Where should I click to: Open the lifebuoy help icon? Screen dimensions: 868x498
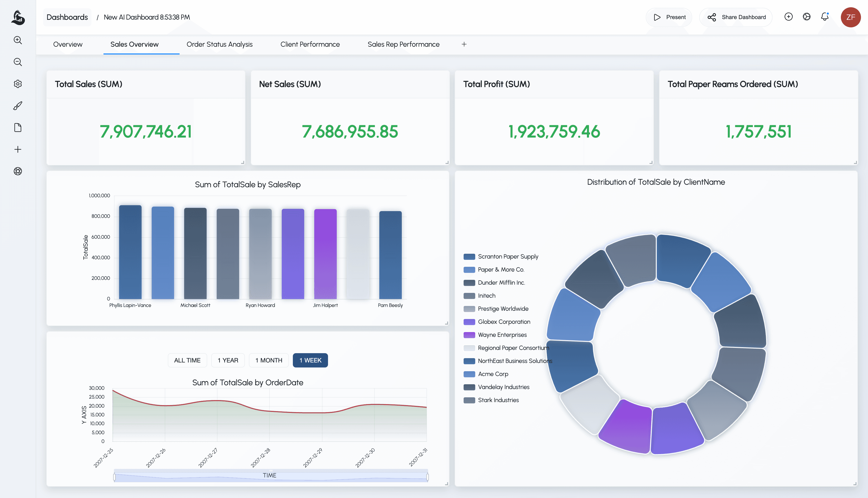[x=18, y=171]
